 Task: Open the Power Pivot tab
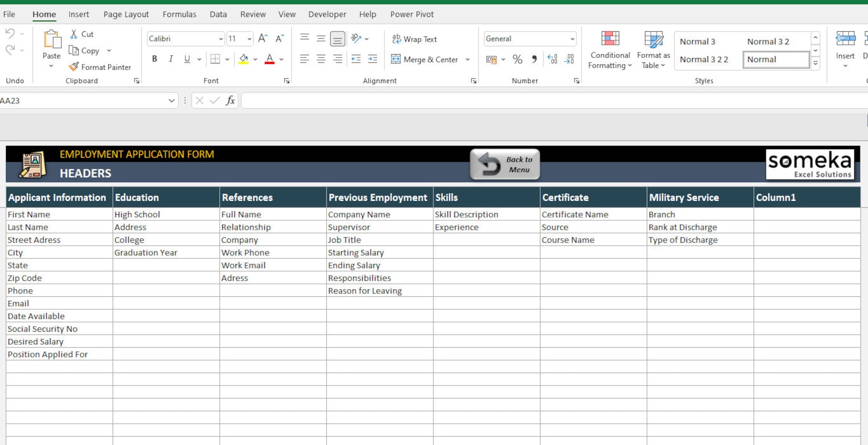[412, 14]
